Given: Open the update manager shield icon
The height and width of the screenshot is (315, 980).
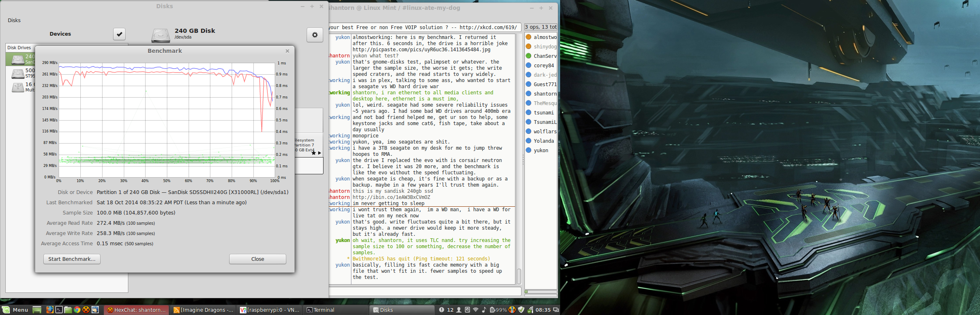Looking at the screenshot, I should [521, 310].
